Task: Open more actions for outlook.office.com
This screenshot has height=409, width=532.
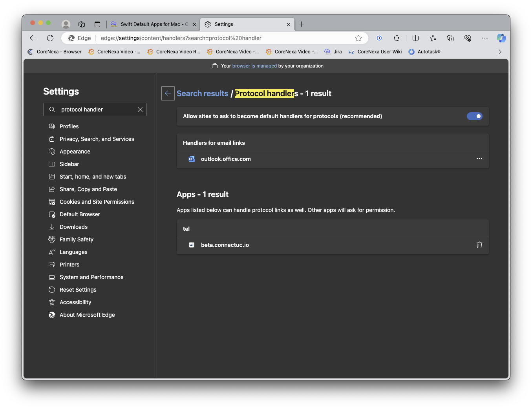Action: (479, 159)
